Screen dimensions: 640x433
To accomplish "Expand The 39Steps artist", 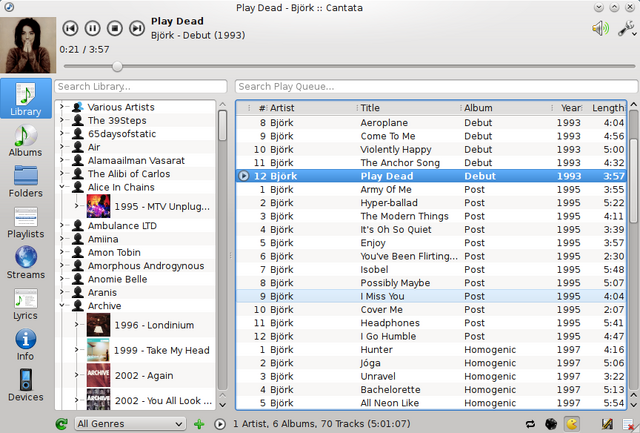I will [x=62, y=120].
